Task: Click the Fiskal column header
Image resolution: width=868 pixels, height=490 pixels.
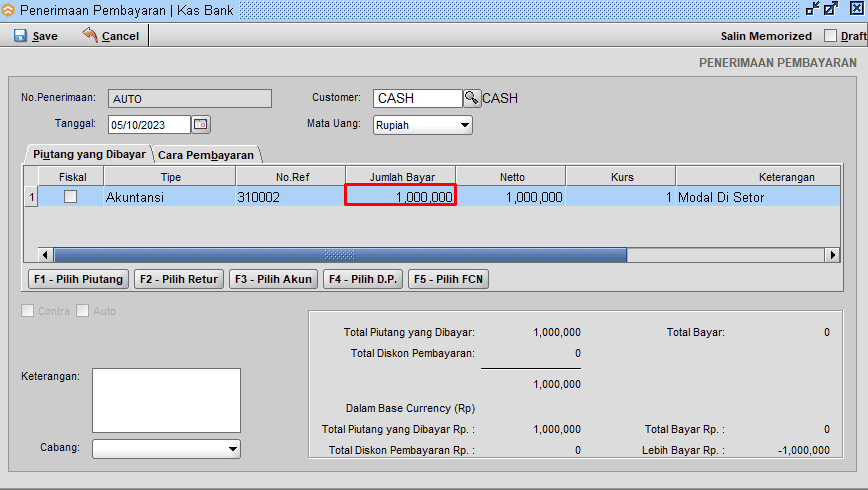Action: (71, 177)
